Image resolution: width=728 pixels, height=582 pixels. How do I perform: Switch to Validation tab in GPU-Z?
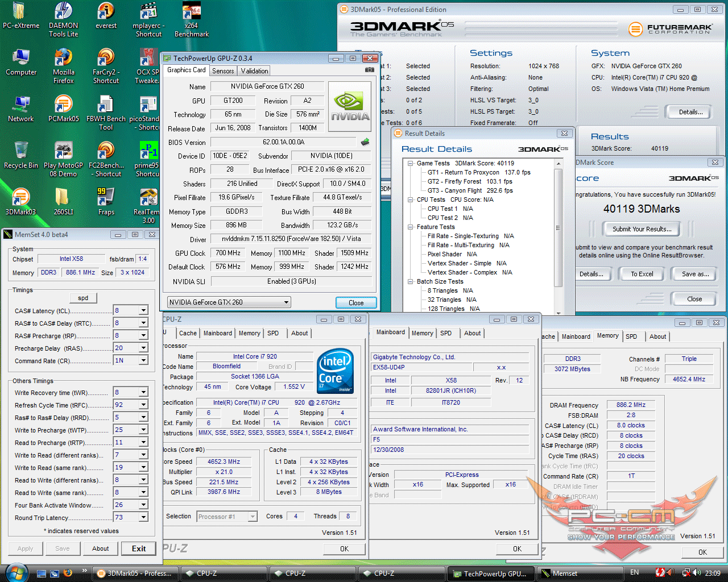pos(254,71)
